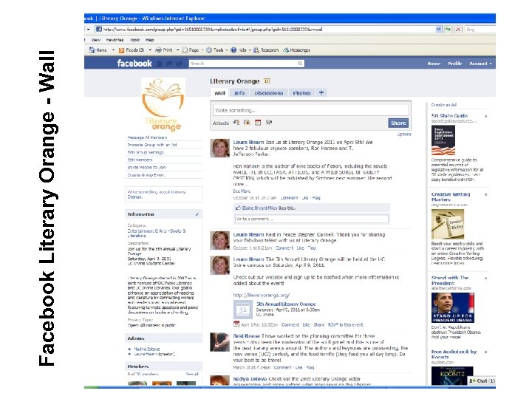532x399 pixels.
Task: Open the Chat bar
Action: (x=482, y=381)
